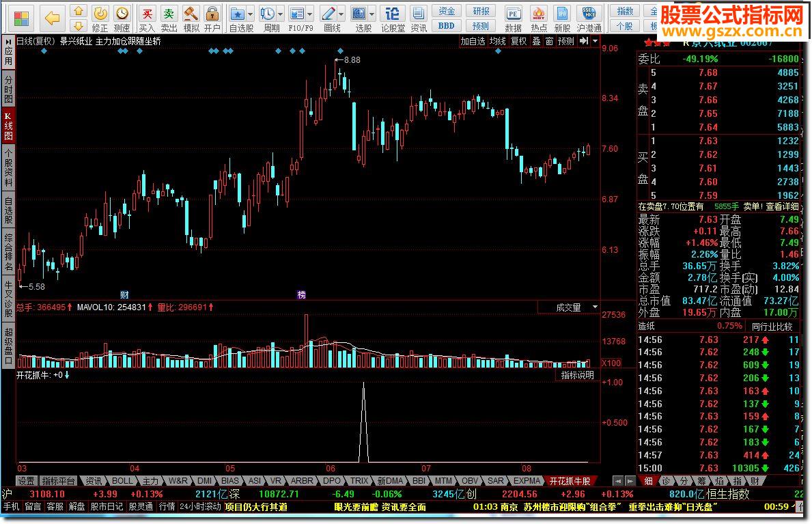This screenshot has width=812, height=524.
Task: Click the down arrow toolbar icon
Action: [x=78, y=25]
